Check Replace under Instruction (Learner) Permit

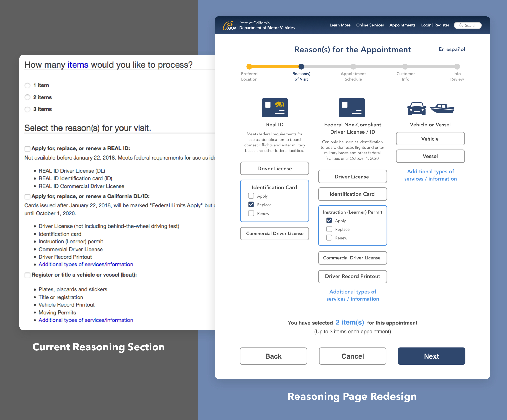[x=329, y=229]
